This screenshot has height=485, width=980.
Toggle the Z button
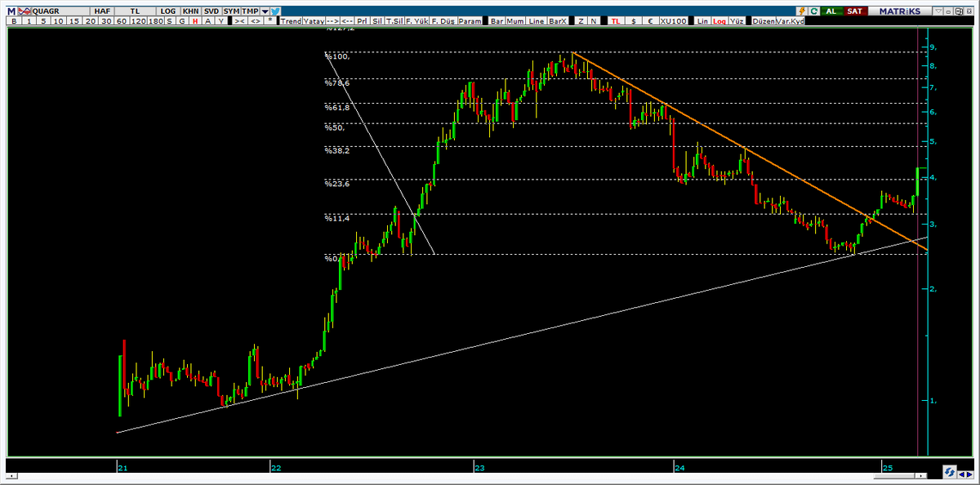click(x=581, y=21)
